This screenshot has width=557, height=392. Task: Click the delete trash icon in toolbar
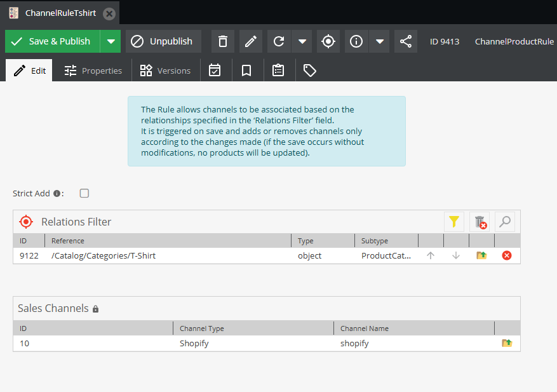click(x=222, y=41)
